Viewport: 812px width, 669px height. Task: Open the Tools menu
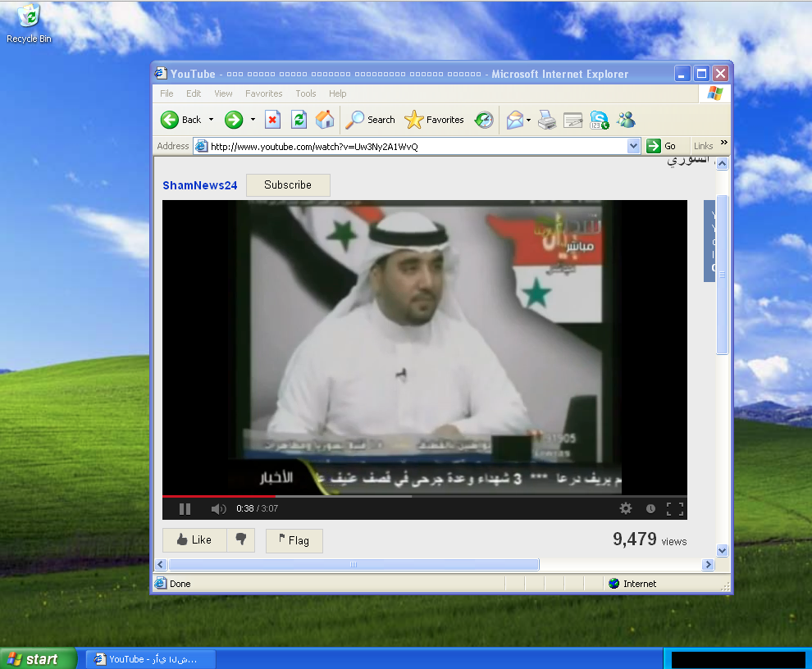(306, 93)
